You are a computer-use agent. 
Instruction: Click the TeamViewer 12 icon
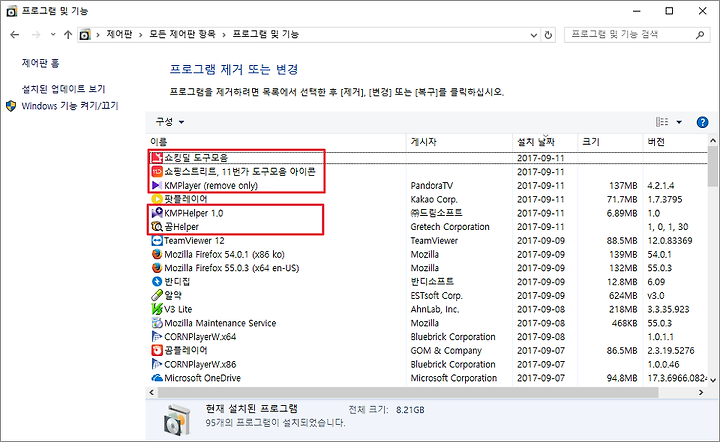pos(157,241)
